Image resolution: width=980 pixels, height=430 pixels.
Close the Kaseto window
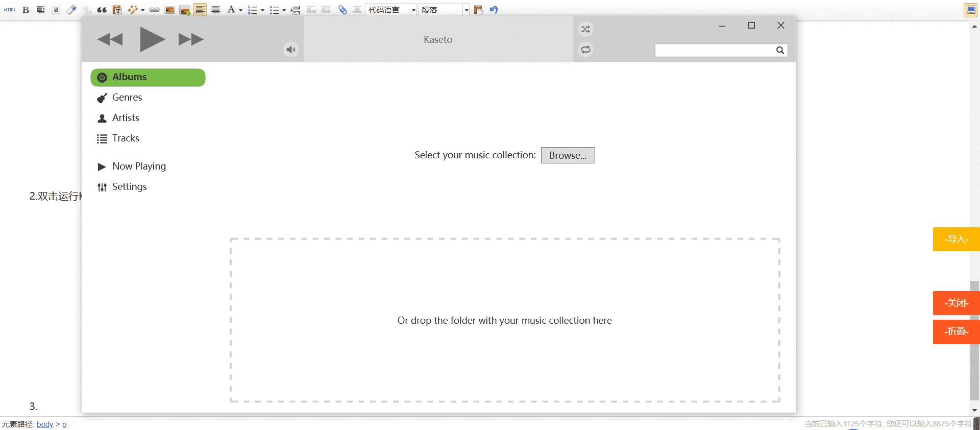tap(781, 26)
